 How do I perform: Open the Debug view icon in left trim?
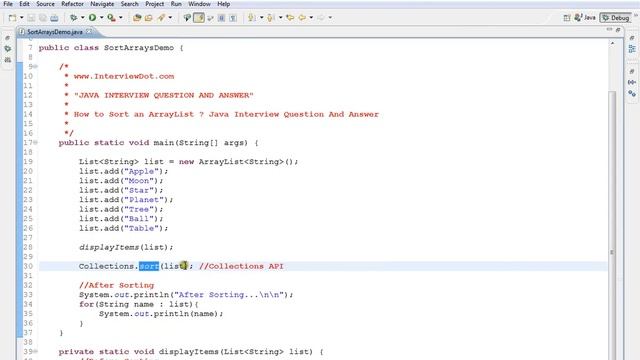(x=8, y=49)
